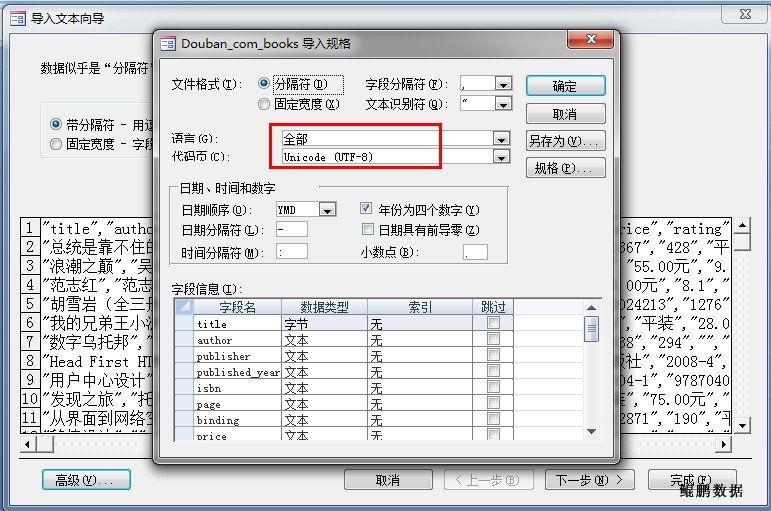Tick the skip checkbox for isbn field

point(493,387)
